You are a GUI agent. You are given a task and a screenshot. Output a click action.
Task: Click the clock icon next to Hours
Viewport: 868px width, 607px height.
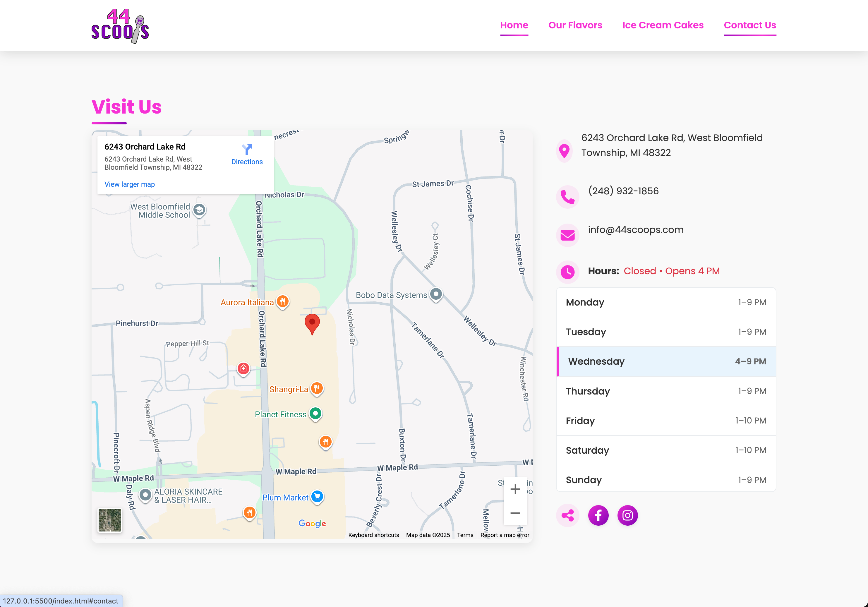(567, 272)
